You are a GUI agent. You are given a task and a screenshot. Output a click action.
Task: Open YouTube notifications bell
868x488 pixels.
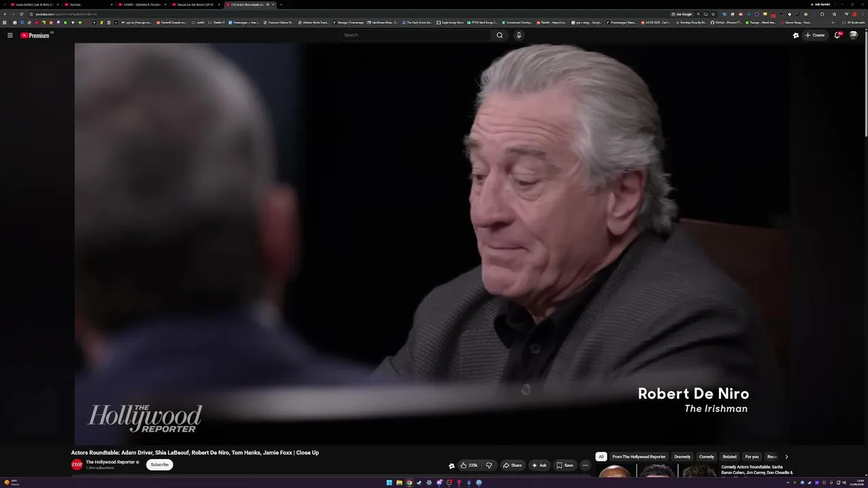837,35
